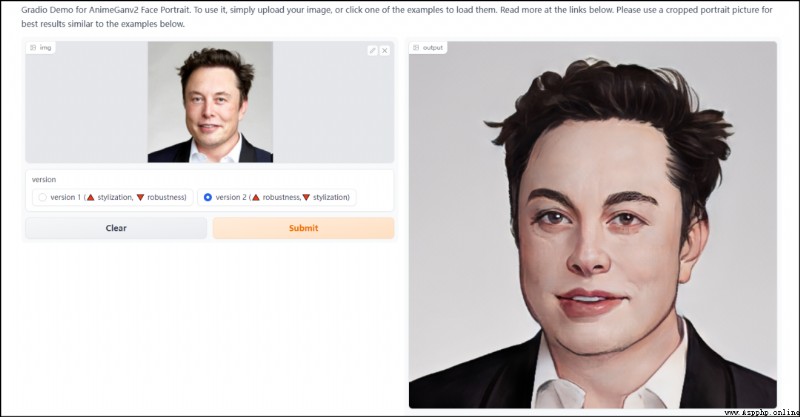The height and width of the screenshot is (417, 800).
Task: Click the version 2 robustness option label
Action: (282, 198)
